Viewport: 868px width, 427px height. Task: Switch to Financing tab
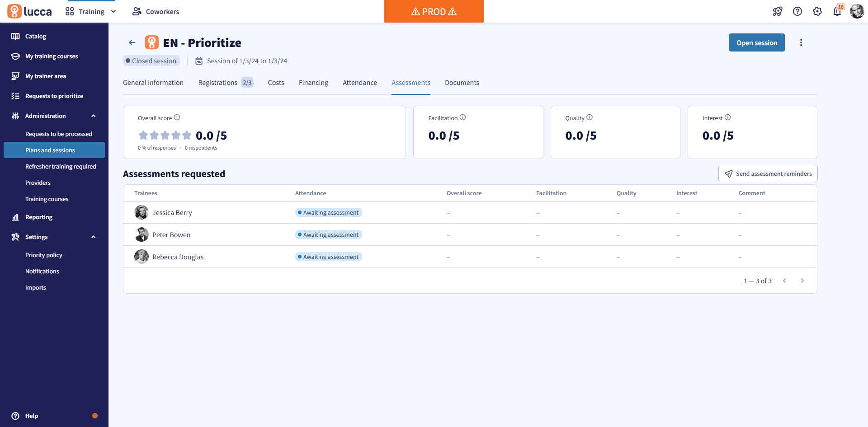tap(313, 83)
